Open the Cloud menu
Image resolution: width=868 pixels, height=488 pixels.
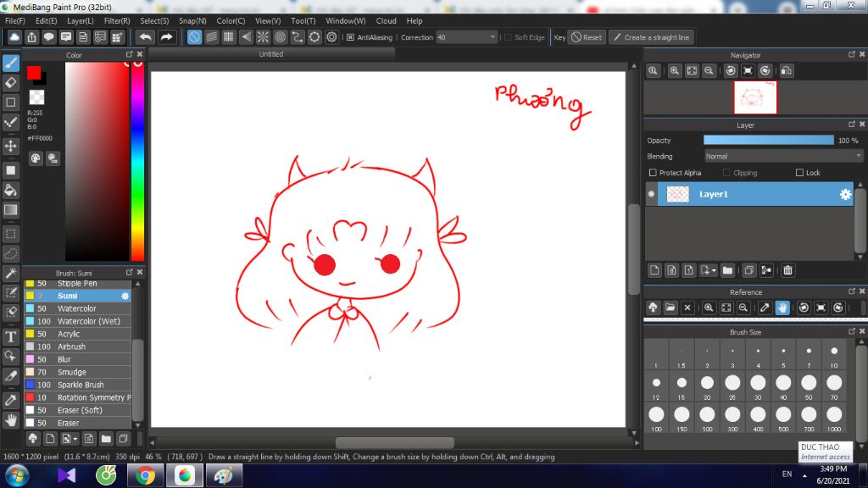386,20
